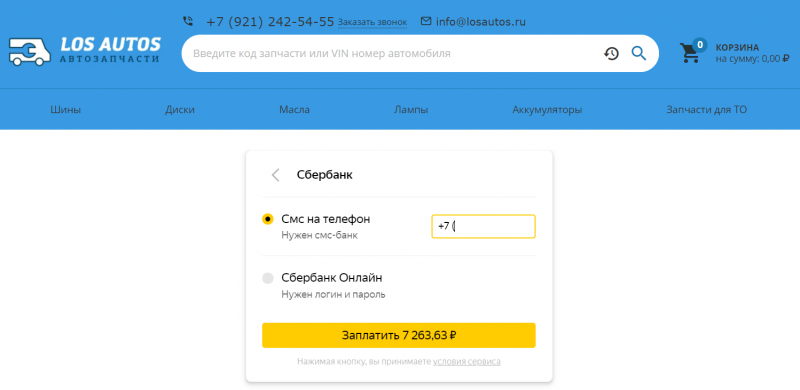Click Корзина cart label
Image resolution: width=800 pixels, height=390 pixels.
click(737, 47)
